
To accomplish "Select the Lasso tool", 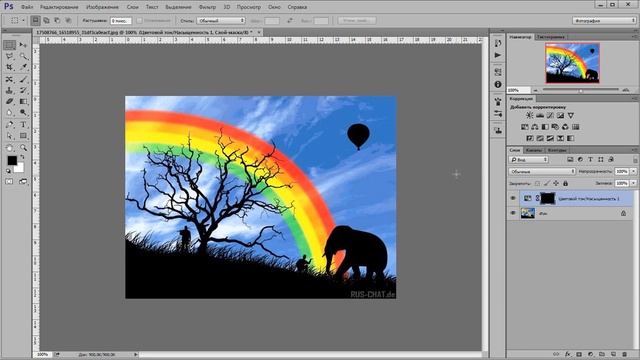I will tap(9, 56).
